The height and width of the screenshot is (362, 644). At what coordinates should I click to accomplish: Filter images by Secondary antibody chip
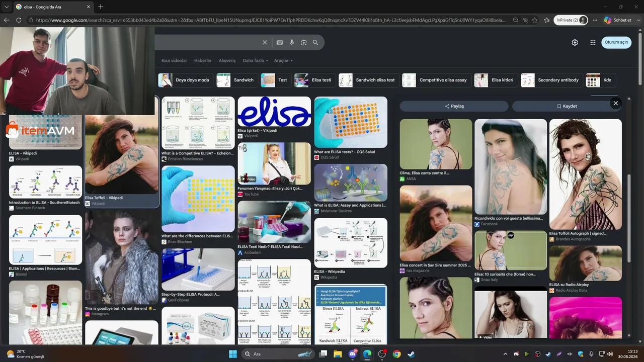pos(551,80)
